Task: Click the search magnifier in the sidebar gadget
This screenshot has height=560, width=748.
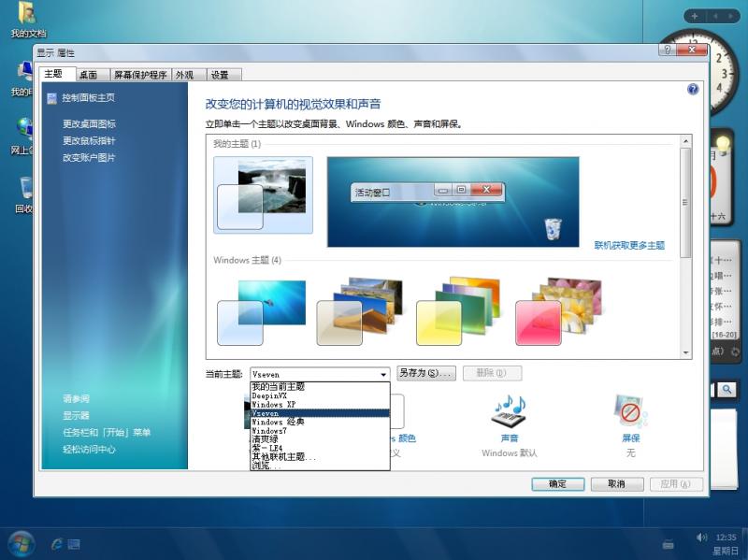Action: pos(727,390)
